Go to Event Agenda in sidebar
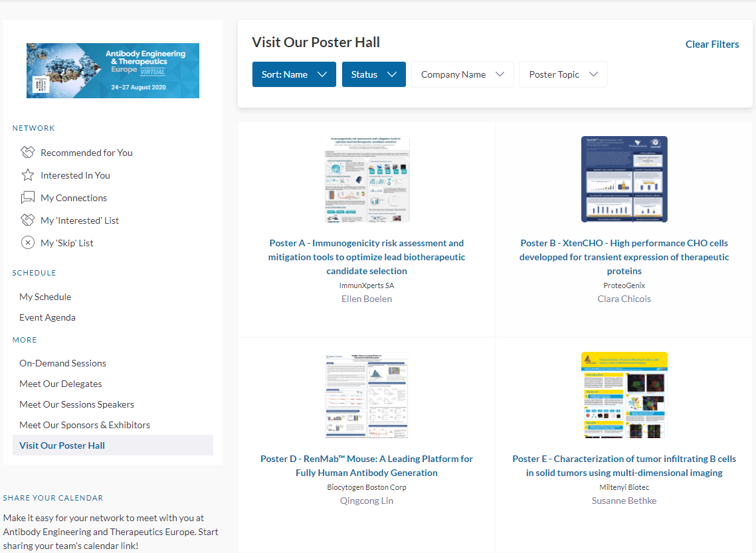This screenshot has width=756, height=553. [47, 317]
